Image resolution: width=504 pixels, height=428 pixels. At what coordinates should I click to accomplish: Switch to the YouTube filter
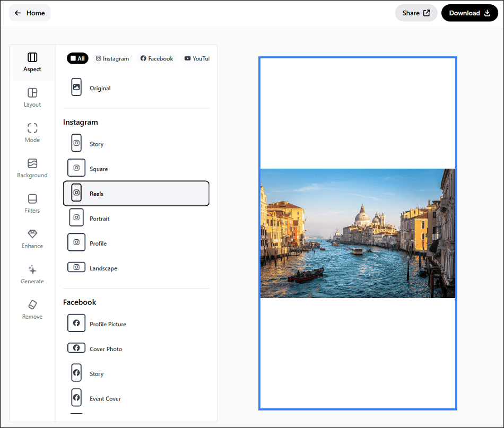(196, 58)
